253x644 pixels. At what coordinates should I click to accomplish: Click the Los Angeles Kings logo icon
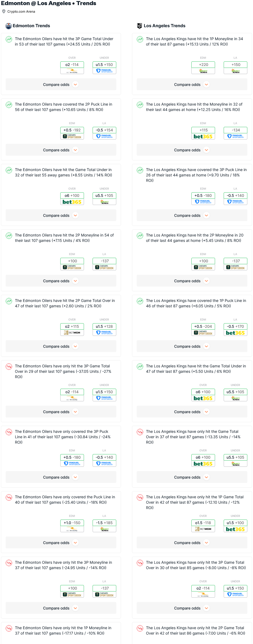pos(139,26)
